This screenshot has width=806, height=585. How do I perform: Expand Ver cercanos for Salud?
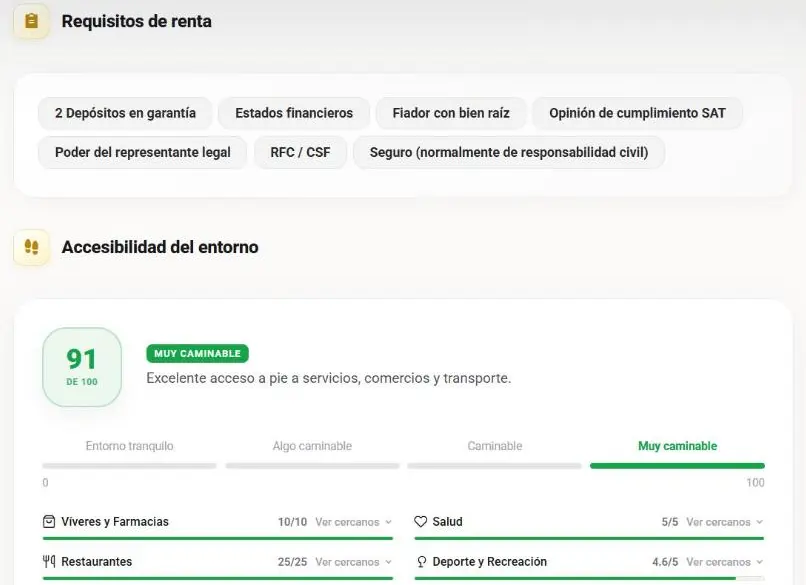(725, 522)
